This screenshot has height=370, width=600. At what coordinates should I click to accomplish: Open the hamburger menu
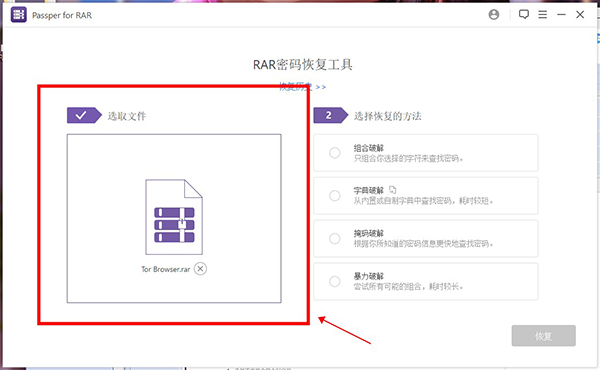click(542, 15)
